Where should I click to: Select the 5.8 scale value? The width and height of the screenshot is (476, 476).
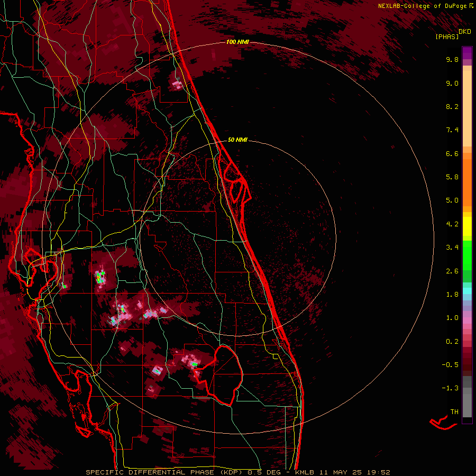pos(452,177)
